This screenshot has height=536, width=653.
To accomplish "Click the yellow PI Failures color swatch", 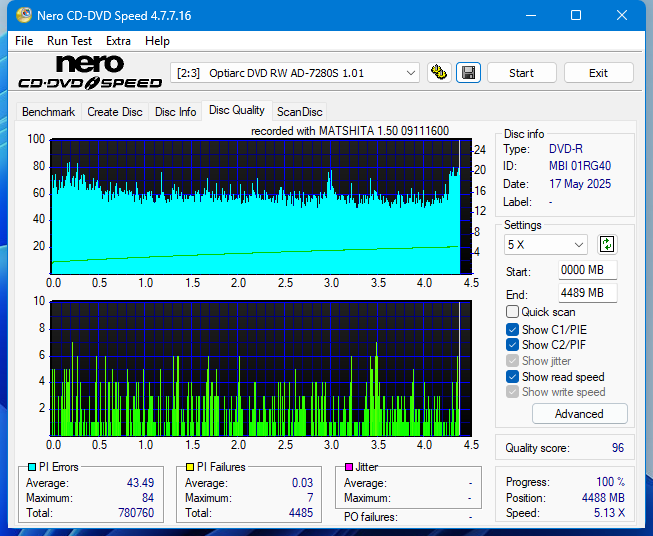I will click(x=189, y=467).
